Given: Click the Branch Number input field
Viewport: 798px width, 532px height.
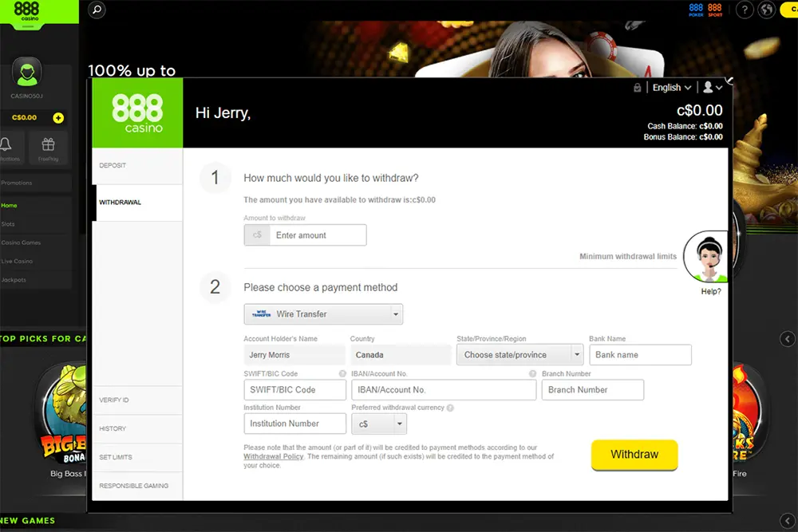Looking at the screenshot, I should pyautogui.click(x=593, y=390).
